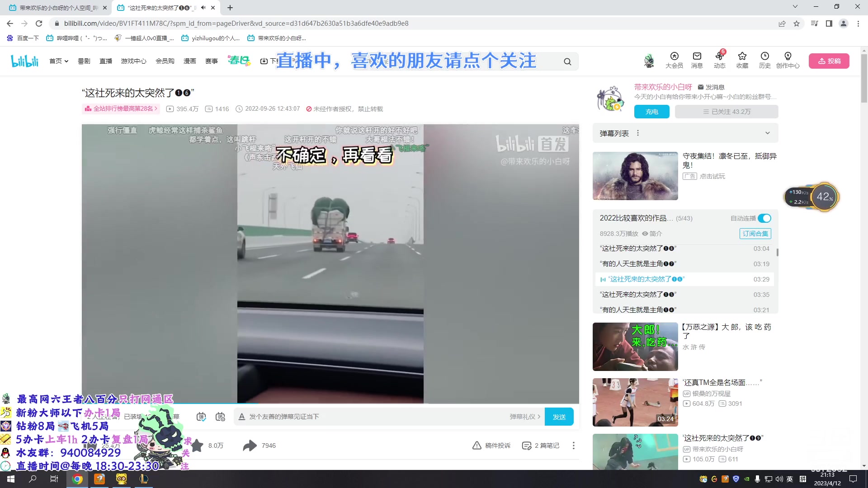
Task: Open the danmaku list options dots
Action: (x=638, y=133)
